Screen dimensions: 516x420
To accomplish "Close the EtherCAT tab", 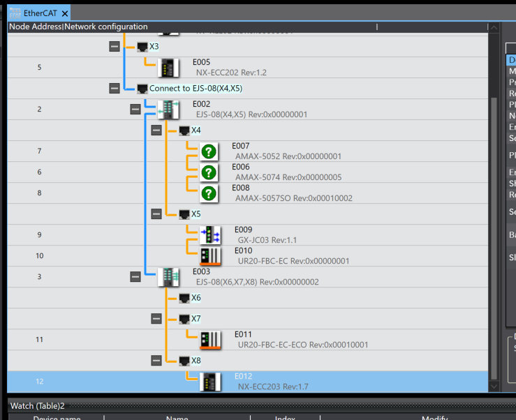I will click(x=65, y=13).
